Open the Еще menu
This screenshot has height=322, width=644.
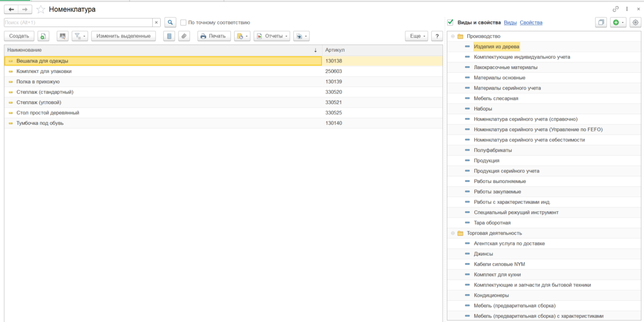(x=417, y=36)
